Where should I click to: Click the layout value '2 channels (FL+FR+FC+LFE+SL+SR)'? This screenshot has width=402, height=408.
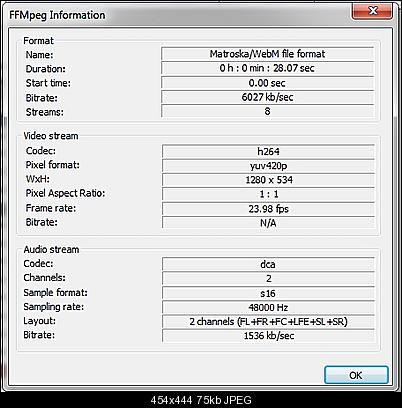[268, 322]
